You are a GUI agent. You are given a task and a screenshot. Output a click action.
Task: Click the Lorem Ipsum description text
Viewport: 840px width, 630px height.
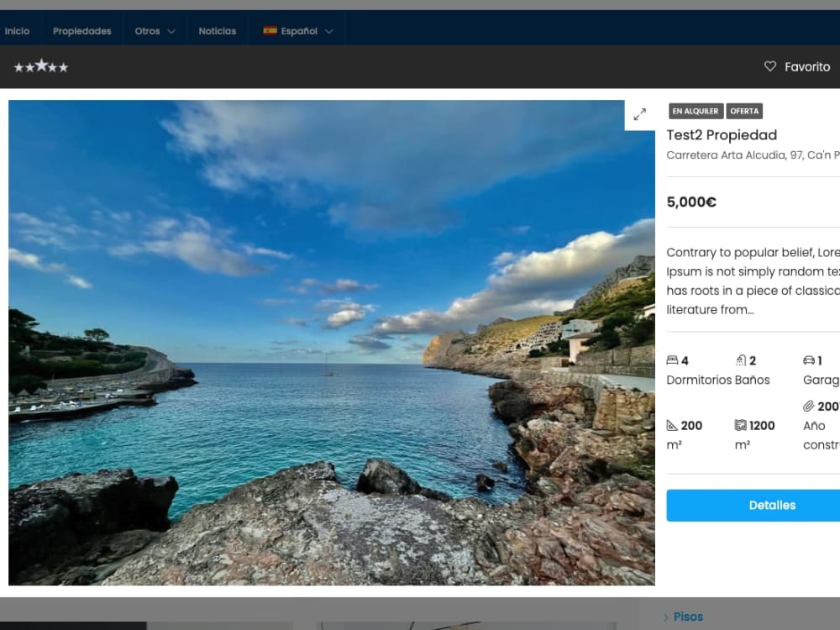[x=753, y=281]
